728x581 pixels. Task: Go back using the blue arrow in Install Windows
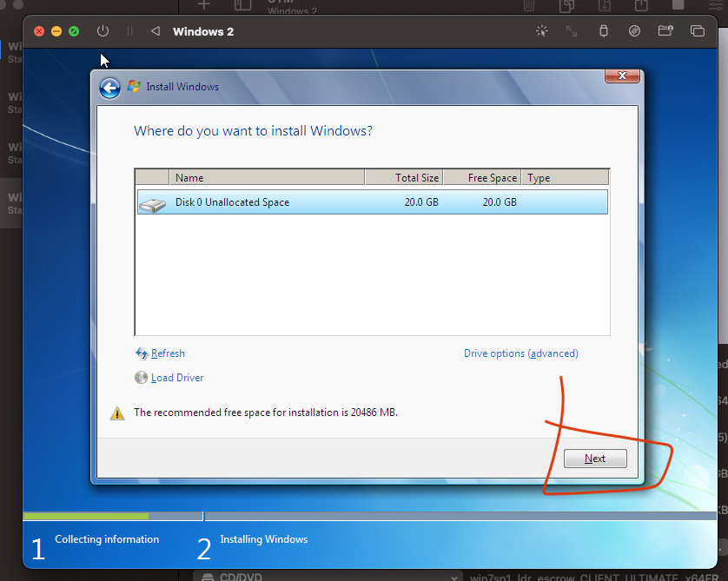(x=110, y=88)
